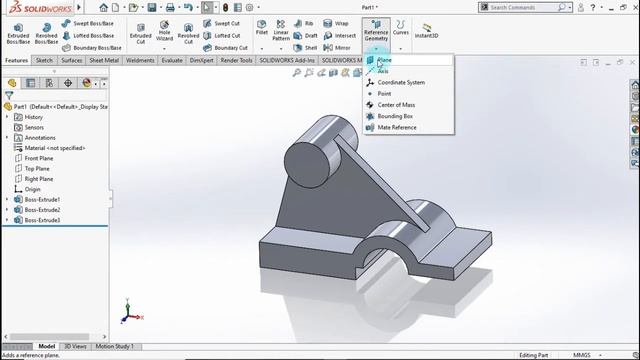The image size is (640, 360).
Task: Choose Center of Mass menu entry
Action: click(409, 105)
